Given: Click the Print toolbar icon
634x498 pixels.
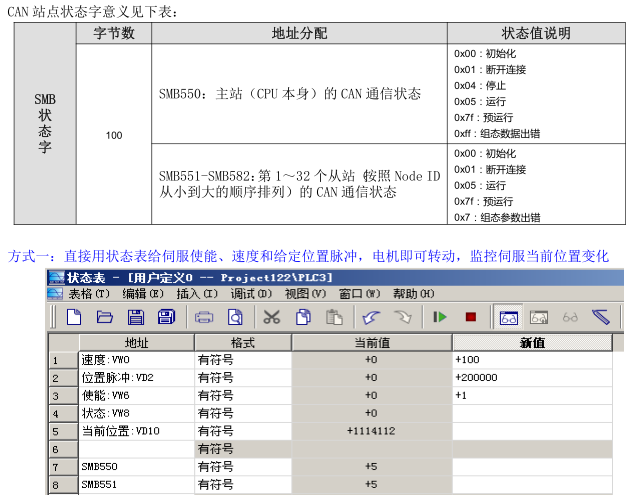Looking at the screenshot, I should (x=204, y=317).
